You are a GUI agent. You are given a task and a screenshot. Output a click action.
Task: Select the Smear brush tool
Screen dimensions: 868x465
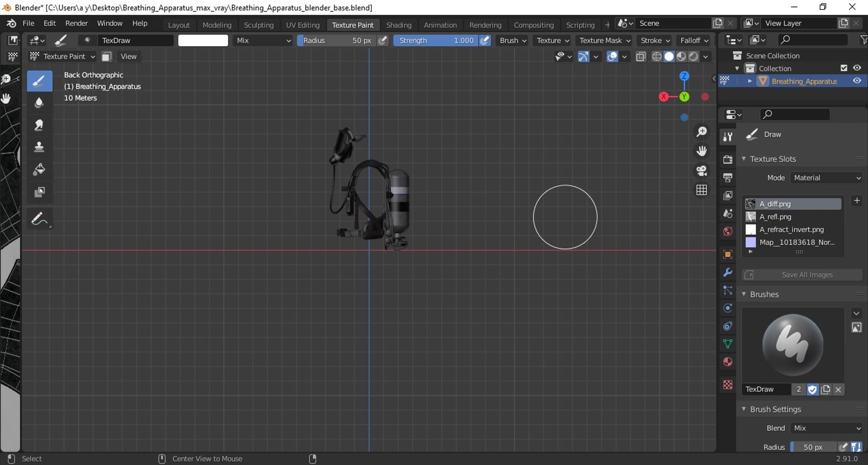click(x=39, y=125)
